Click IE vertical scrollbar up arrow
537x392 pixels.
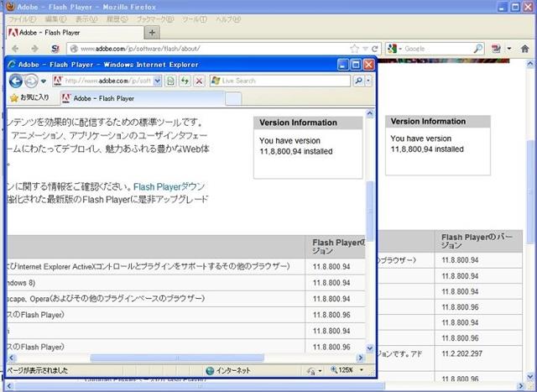click(369, 113)
